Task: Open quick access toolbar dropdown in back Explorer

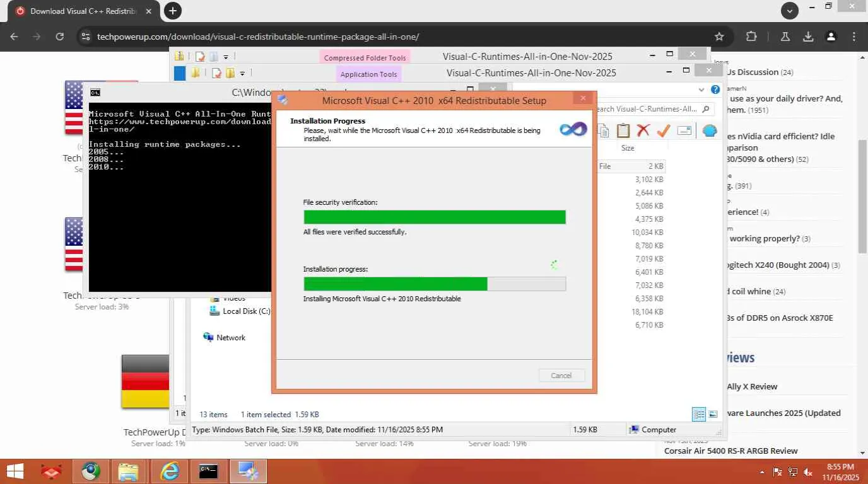Action: coord(226,57)
